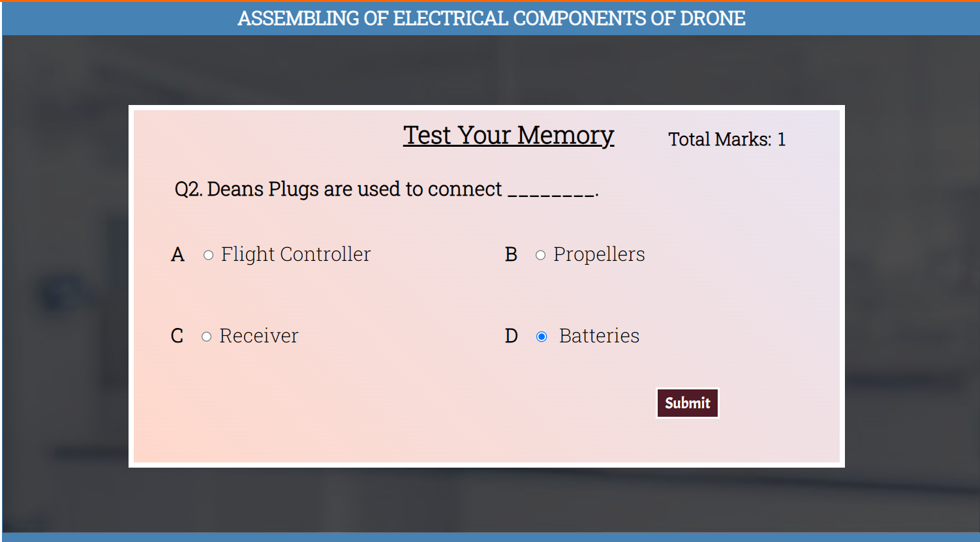Click the 'Test Your Memory' heading

[x=508, y=135]
